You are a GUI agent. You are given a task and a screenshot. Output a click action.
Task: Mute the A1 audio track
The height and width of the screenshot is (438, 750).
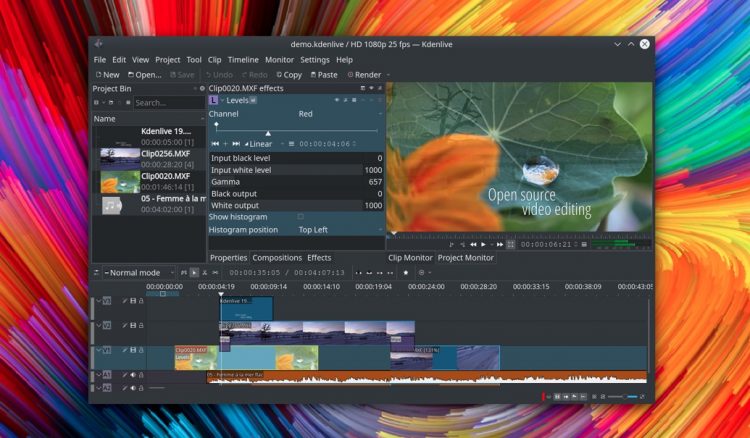click(x=133, y=375)
